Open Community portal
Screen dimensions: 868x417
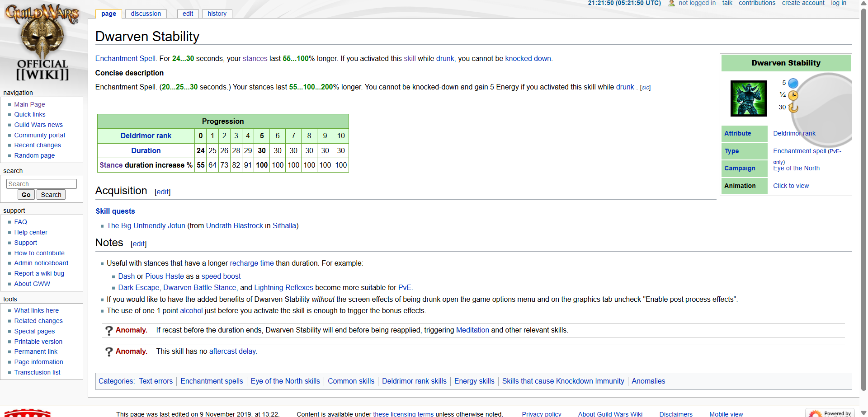(x=39, y=135)
